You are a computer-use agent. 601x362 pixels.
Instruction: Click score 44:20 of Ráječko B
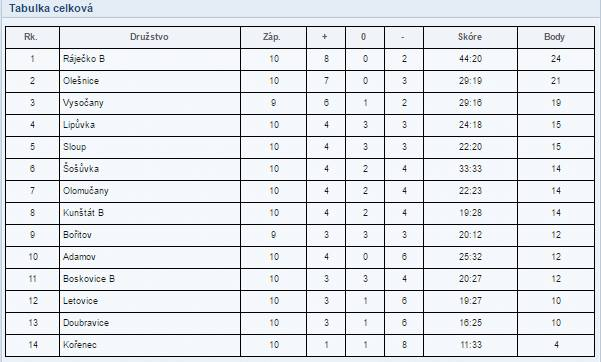471,59
